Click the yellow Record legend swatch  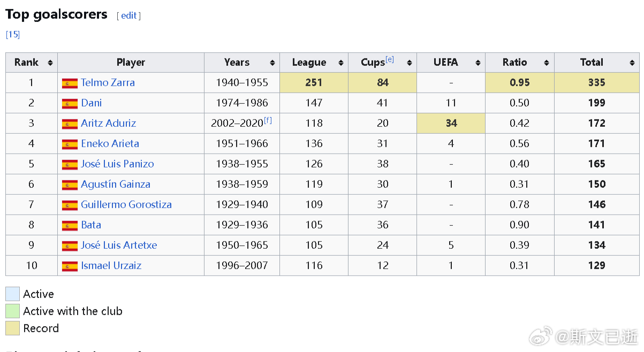12,328
